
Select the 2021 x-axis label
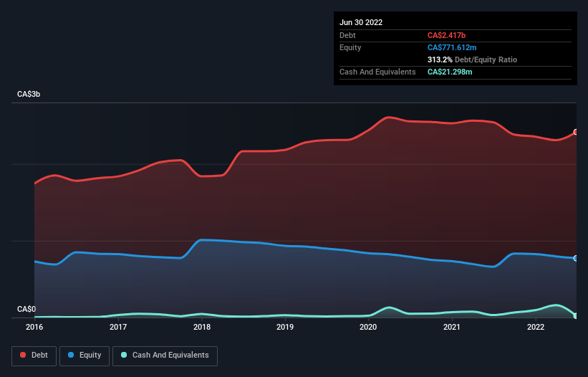point(452,327)
